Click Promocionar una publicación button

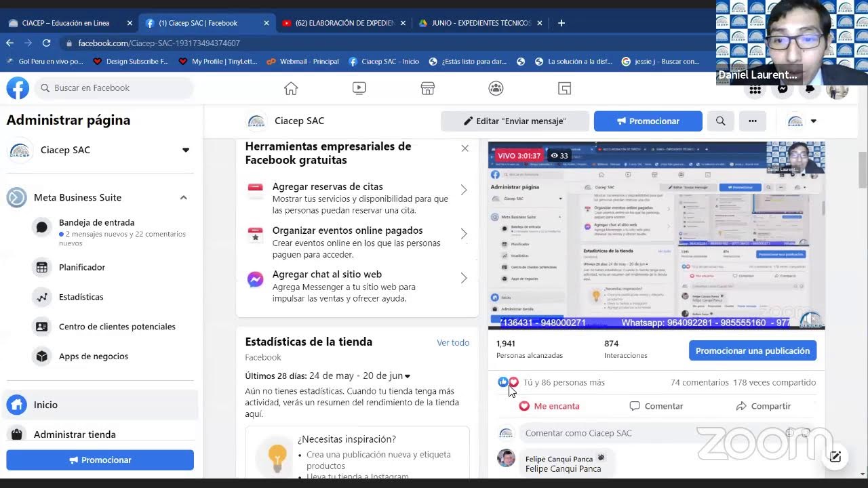coord(753,350)
